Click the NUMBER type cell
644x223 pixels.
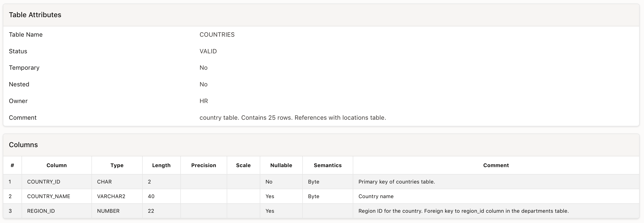click(117, 211)
